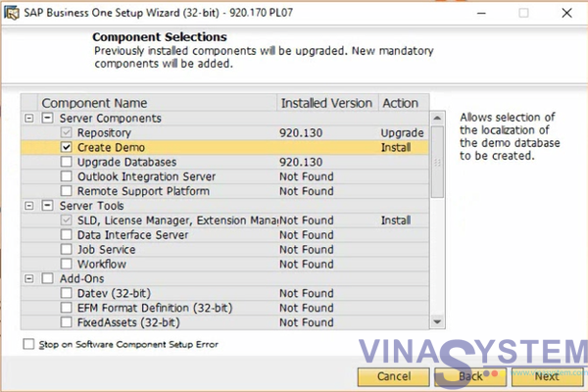Viewport: 588px width, 392px height.
Task: Select the Upgrade Databases row label
Action: click(x=126, y=162)
